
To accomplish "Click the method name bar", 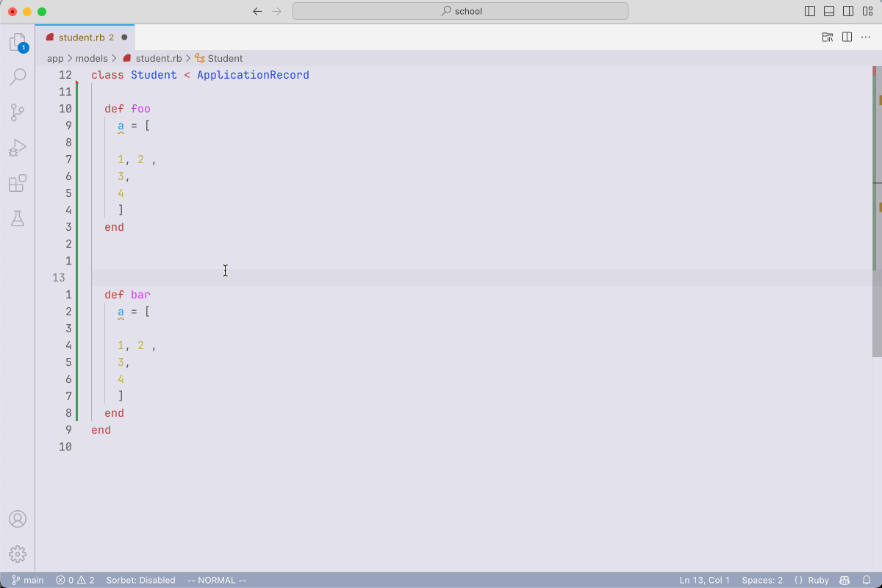I will 140,295.
